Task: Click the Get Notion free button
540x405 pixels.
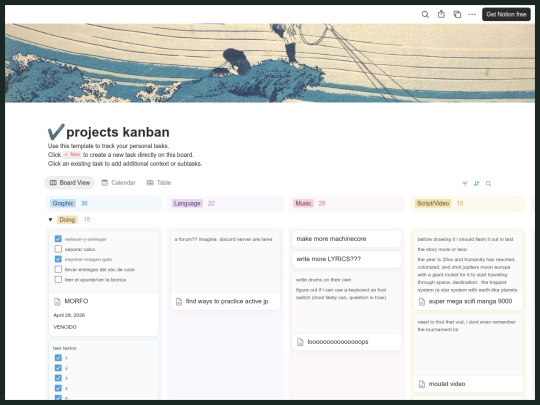Action: 506,14
